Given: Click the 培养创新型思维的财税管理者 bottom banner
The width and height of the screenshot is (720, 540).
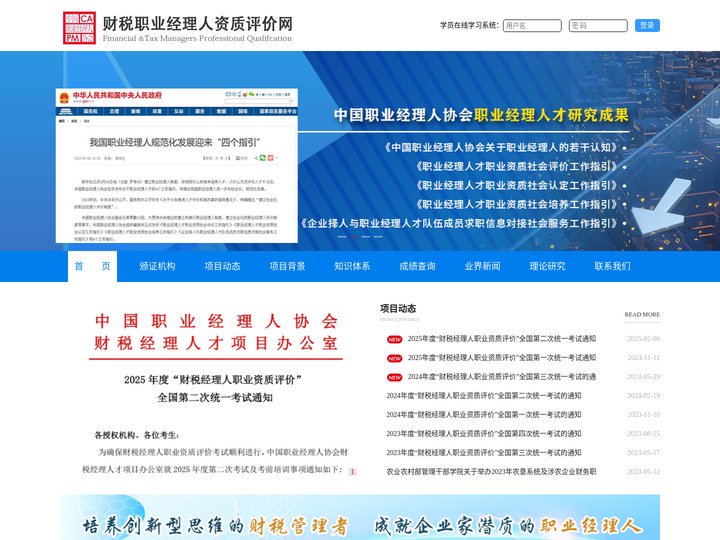Looking at the screenshot, I should pyautogui.click(x=360, y=518).
